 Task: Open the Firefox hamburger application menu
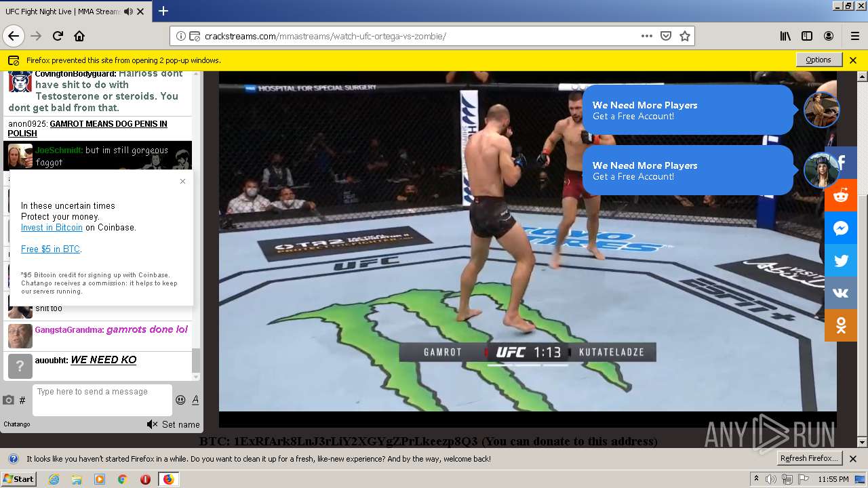pyautogui.click(x=854, y=36)
